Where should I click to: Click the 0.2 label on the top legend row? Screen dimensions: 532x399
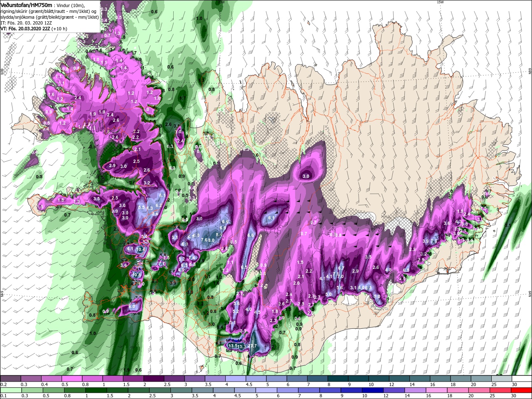click(x=3, y=385)
